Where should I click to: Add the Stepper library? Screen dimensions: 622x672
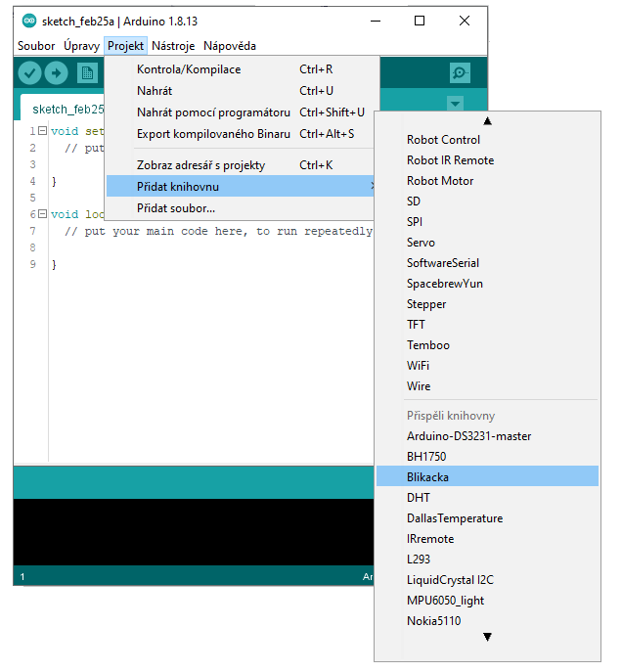tap(487, 304)
